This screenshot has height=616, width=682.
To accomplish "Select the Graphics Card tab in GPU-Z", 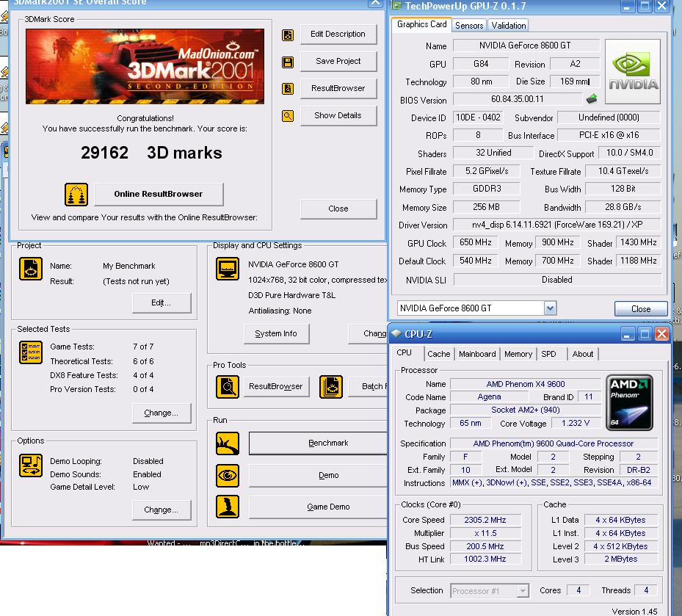I will click(x=421, y=24).
